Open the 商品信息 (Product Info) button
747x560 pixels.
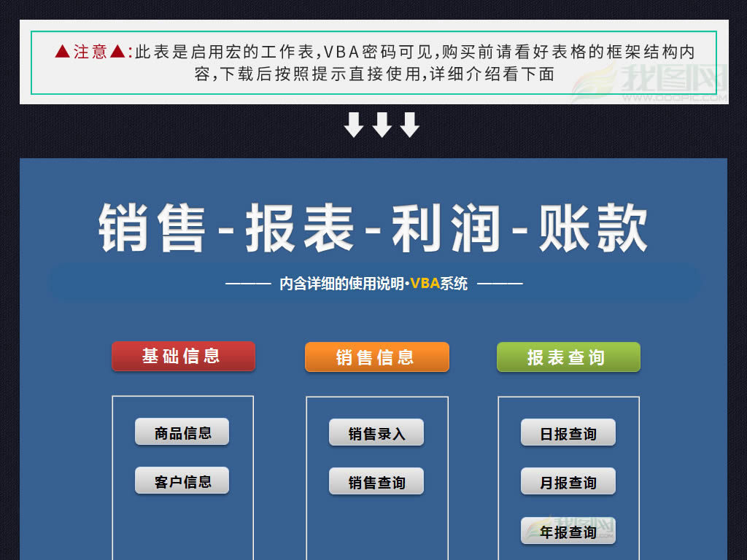pos(181,432)
